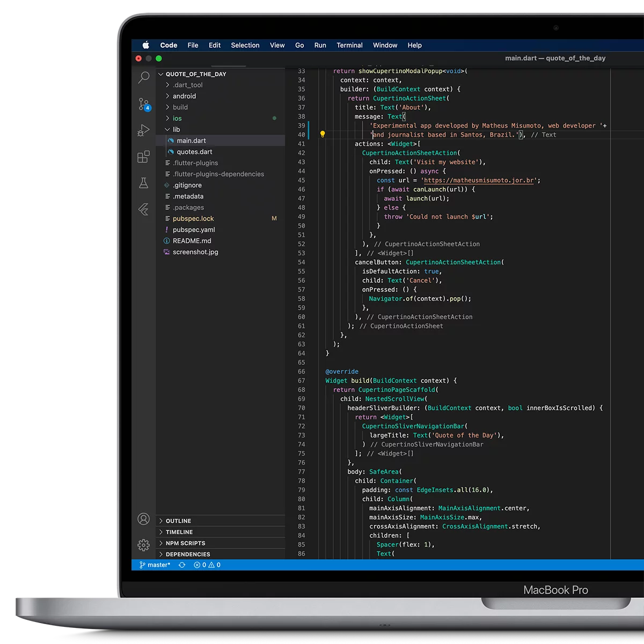Click the synchronize changes icon in status bar
The height and width of the screenshot is (644, 644).
[x=182, y=565]
